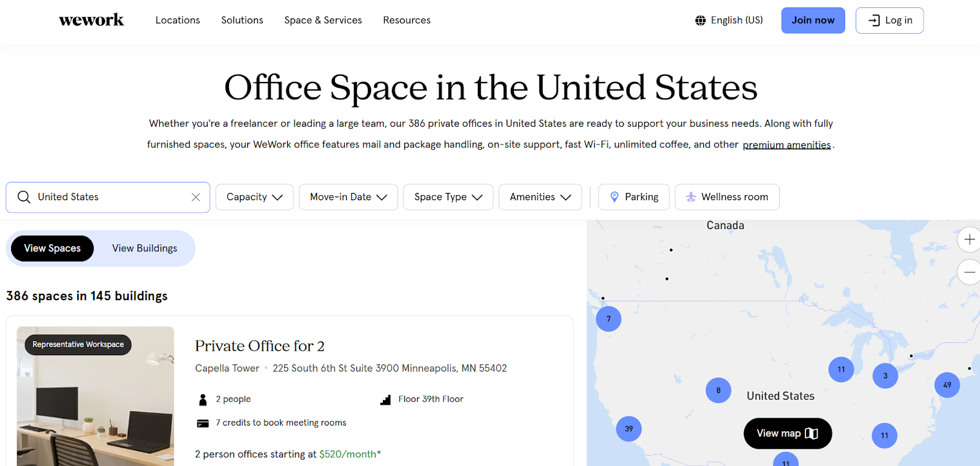
Task: Open the Private Office for 2 listing
Action: (260, 346)
